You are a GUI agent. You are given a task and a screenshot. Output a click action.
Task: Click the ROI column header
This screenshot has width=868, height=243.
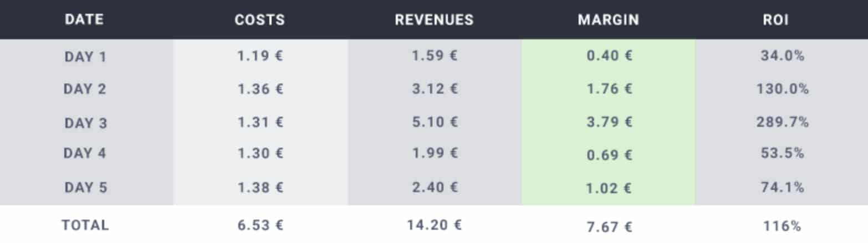776,20
